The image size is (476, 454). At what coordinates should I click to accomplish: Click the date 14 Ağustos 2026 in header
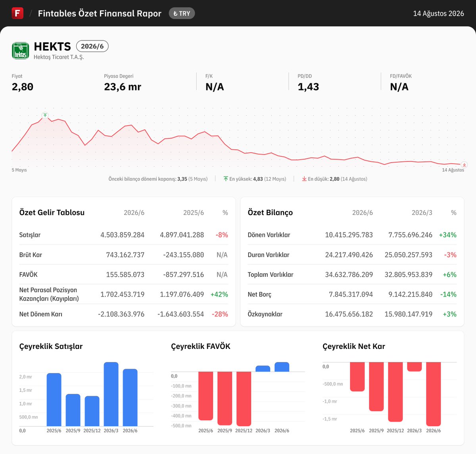438,13
